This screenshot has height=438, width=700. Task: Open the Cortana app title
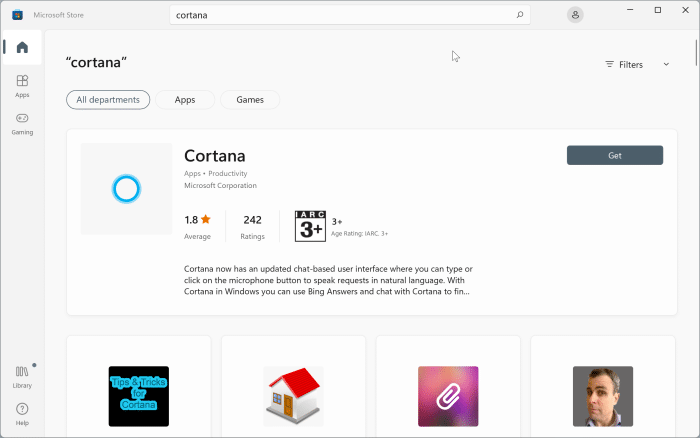click(215, 156)
